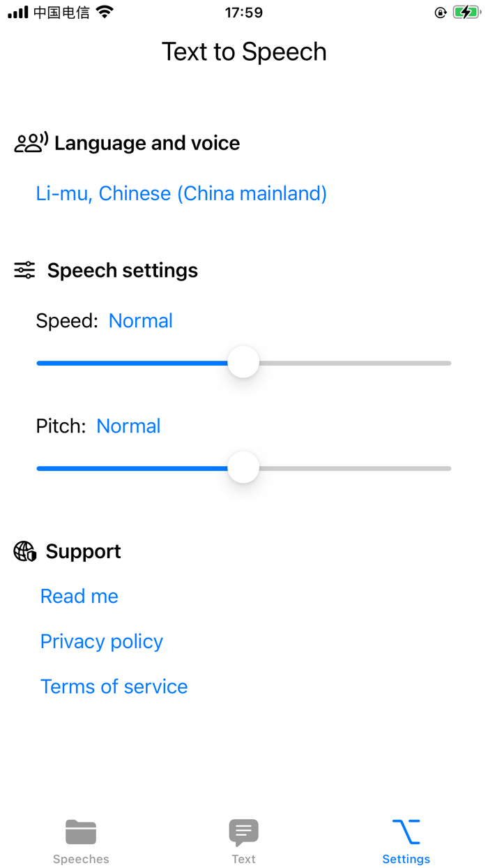Viewport: 488px width, 868px height.
Task: Switch to the Speeches tab
Action: coord(81,839)
